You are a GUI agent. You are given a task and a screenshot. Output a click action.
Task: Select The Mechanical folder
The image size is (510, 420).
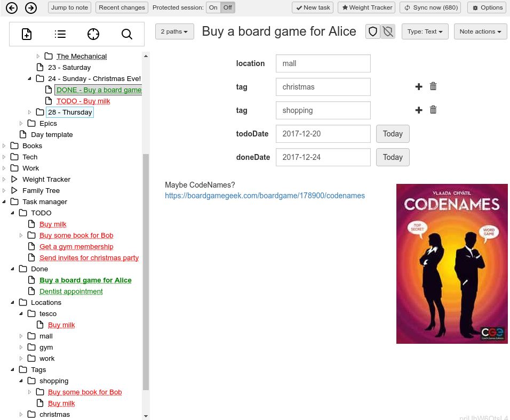(82, 56)
